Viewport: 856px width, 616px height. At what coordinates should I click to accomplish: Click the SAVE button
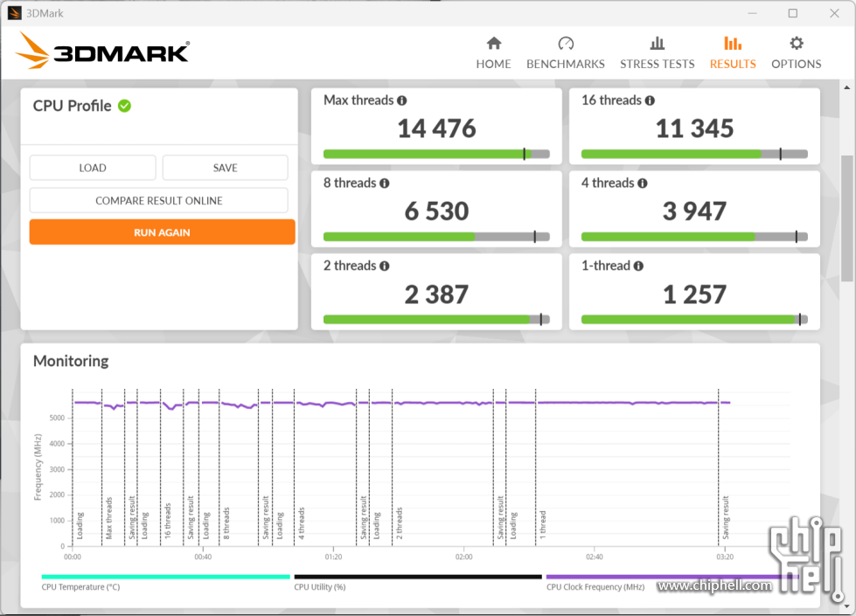(x=225, y=168)
